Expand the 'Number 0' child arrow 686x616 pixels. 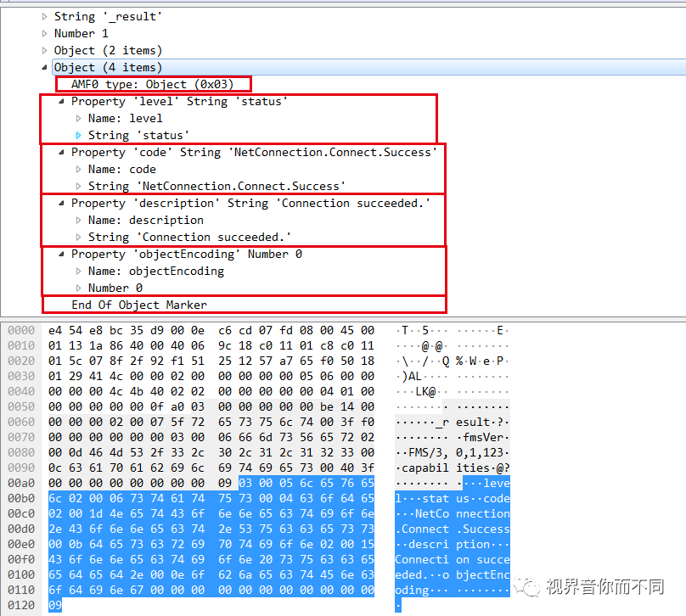(x=78, y=288)
